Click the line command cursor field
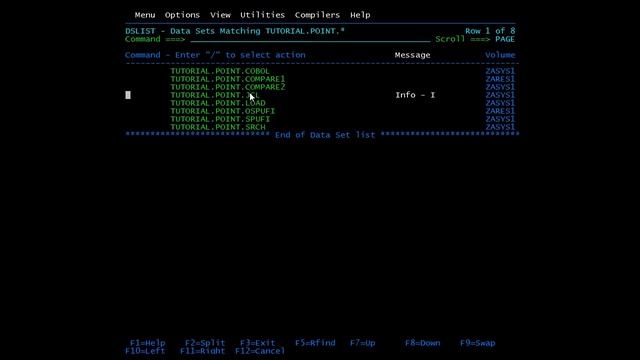The height and width of the screenshot is (360, 640). pos(128,95)
